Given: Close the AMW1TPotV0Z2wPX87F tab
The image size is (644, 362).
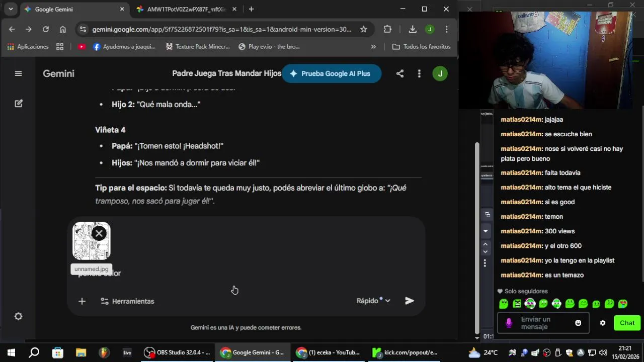Looking at the screenshot, I should point(234,9).
